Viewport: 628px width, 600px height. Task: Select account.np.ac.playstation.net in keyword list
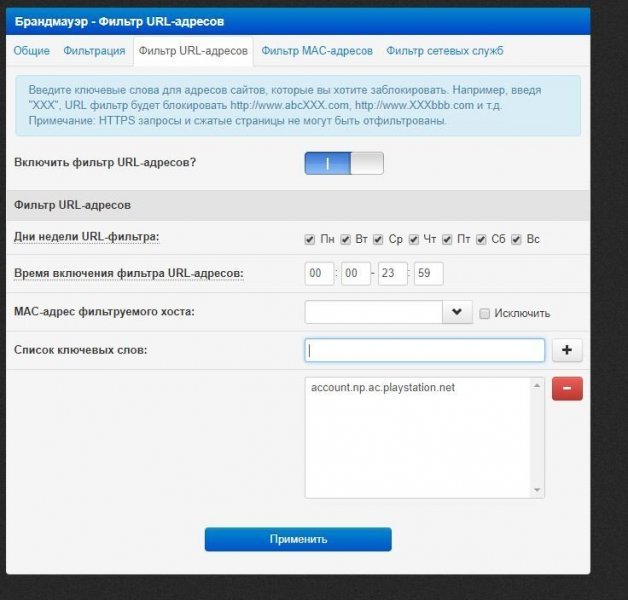pyautogui.click(x=383, y=388)
